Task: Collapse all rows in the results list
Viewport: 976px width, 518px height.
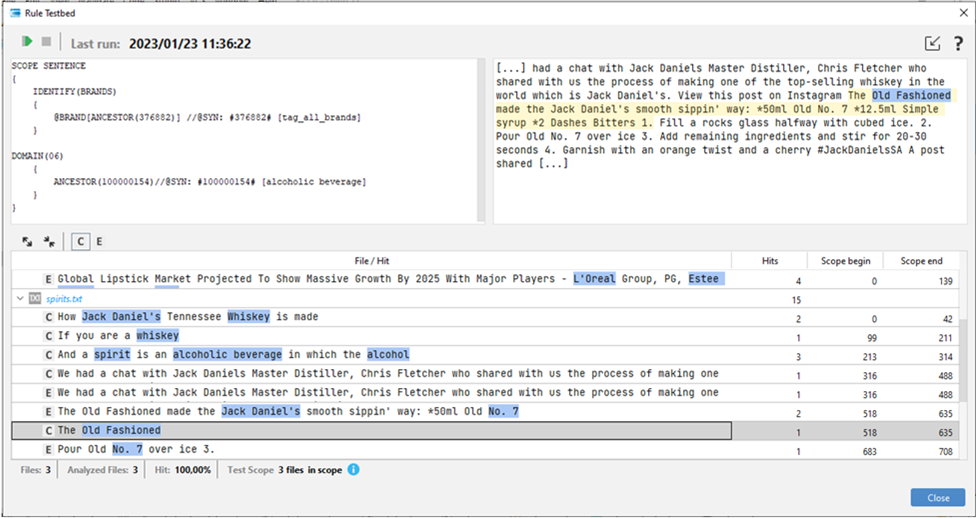Action: (49, 241)
